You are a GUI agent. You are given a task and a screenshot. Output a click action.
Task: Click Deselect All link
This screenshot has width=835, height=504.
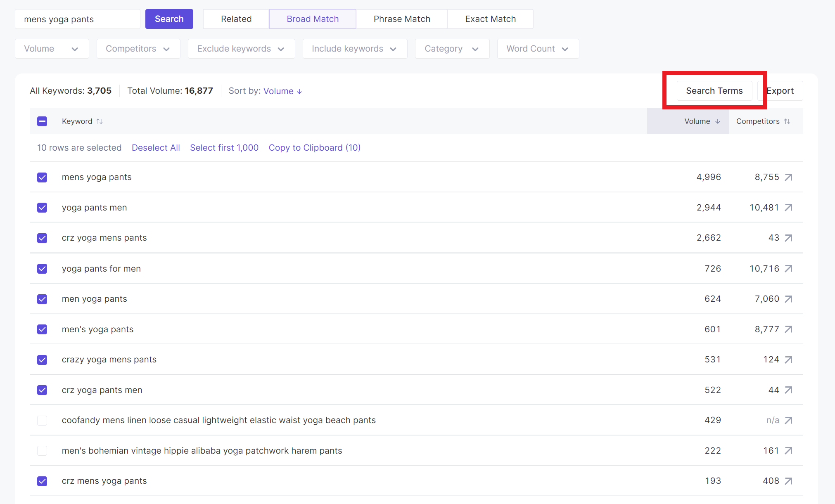coord(156,148)
